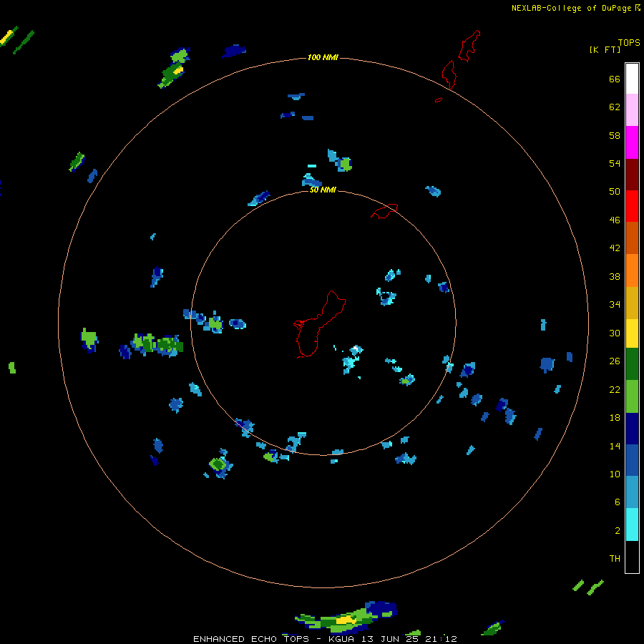Click the 2 legend value
Image resolution: width=644 pixels, height=644 pixels.
[x=617, y=530]
